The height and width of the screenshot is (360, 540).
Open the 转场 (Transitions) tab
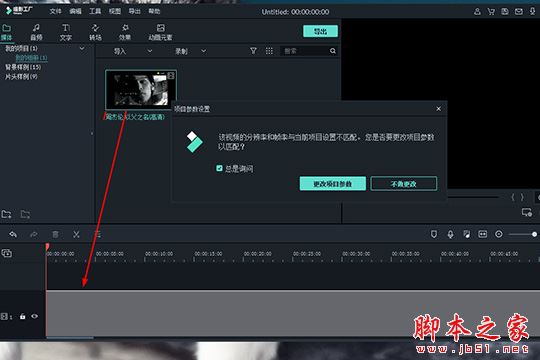[x=95, y=32]
